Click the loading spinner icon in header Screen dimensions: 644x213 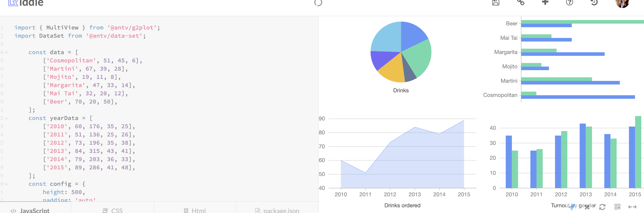click(x=318, y=3)
